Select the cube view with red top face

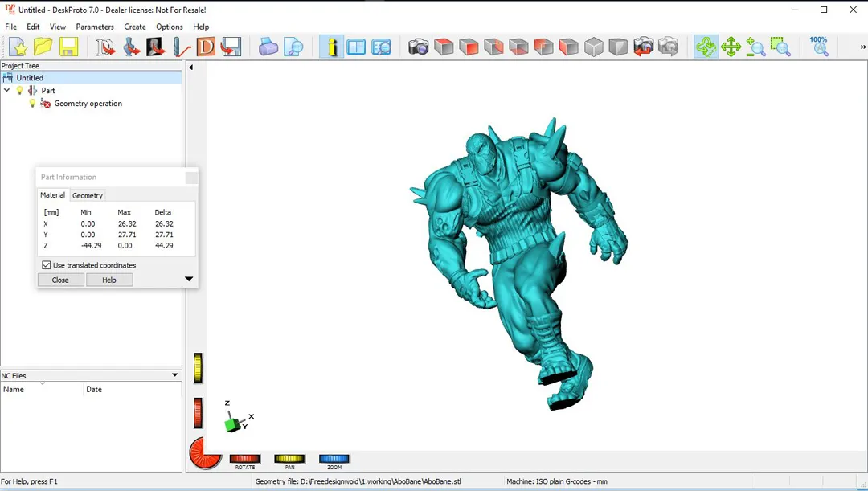point(444,47)
